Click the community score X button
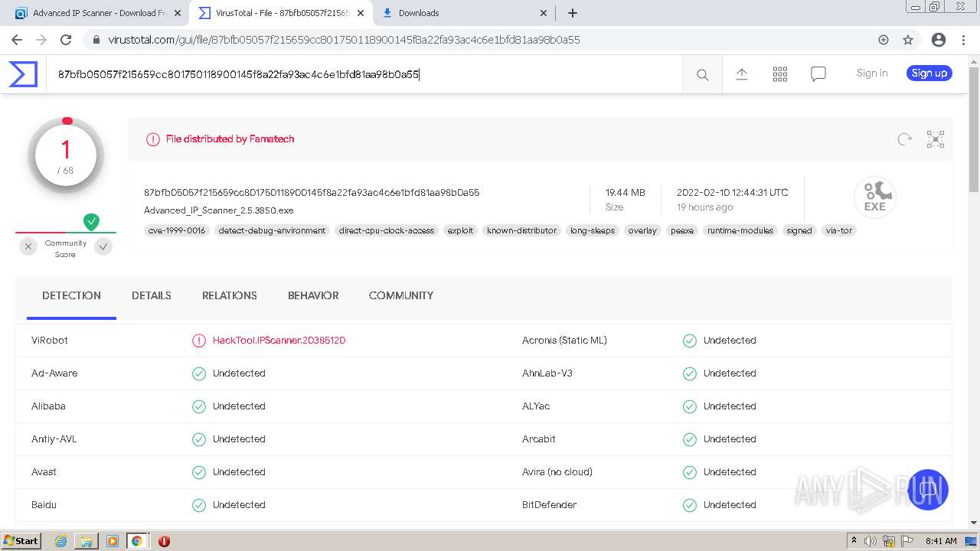This screenshot has height=551, width=980. click(x=28, y=246)
